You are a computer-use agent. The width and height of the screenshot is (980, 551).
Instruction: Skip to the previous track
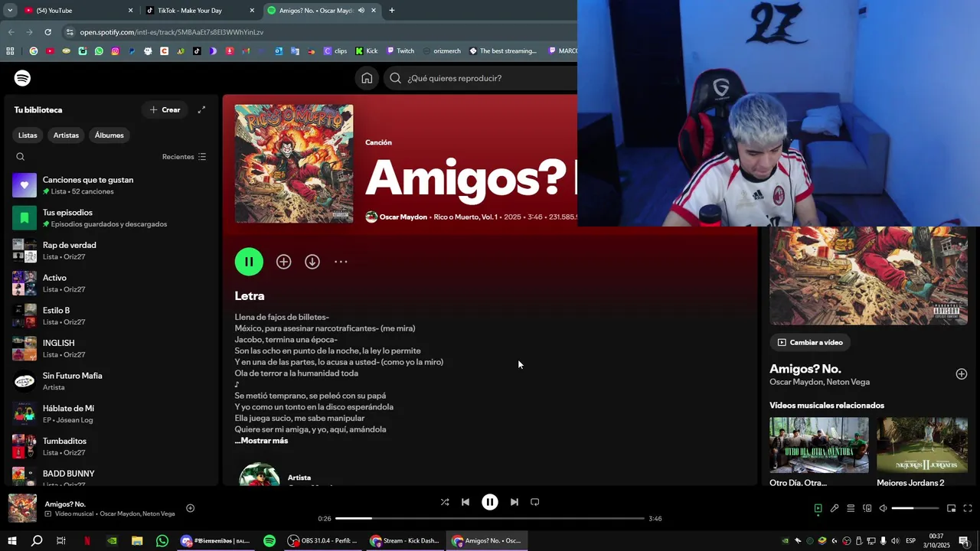tap(465, 502)
